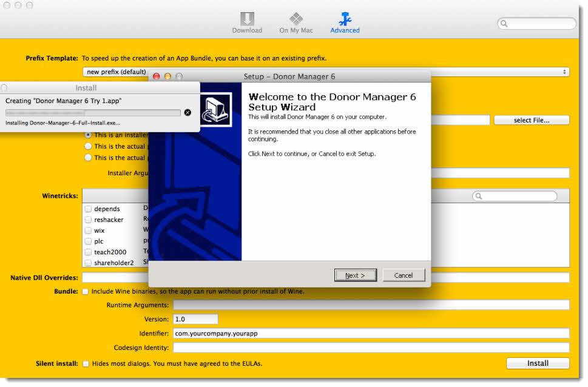Click the install progress bar
Viewport: 588px width, 387px height.
click(x=93, y=112)
